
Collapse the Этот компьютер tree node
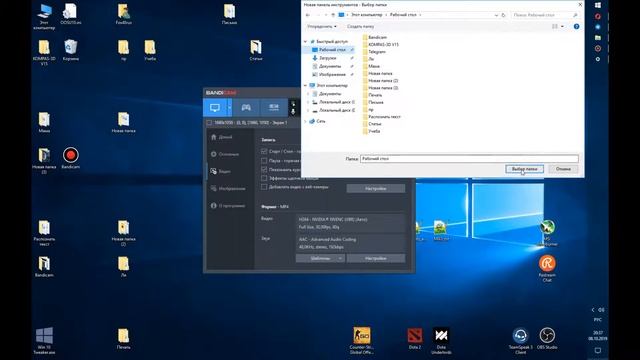click(x=305, y=85)
